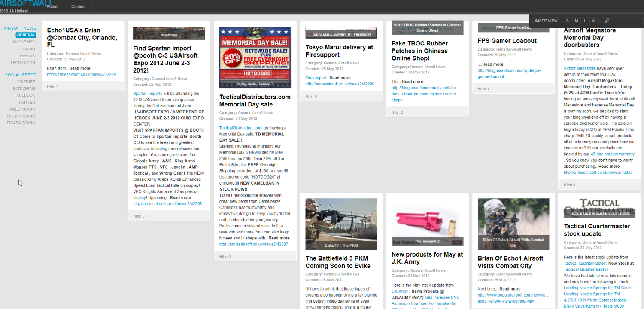Click the 45-day product warranty link
The height and width of the screenshot is (309, 644).
point(612,154)
